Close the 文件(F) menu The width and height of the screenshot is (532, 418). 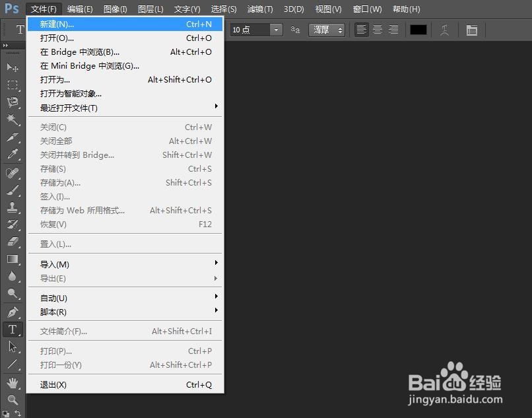44,9
